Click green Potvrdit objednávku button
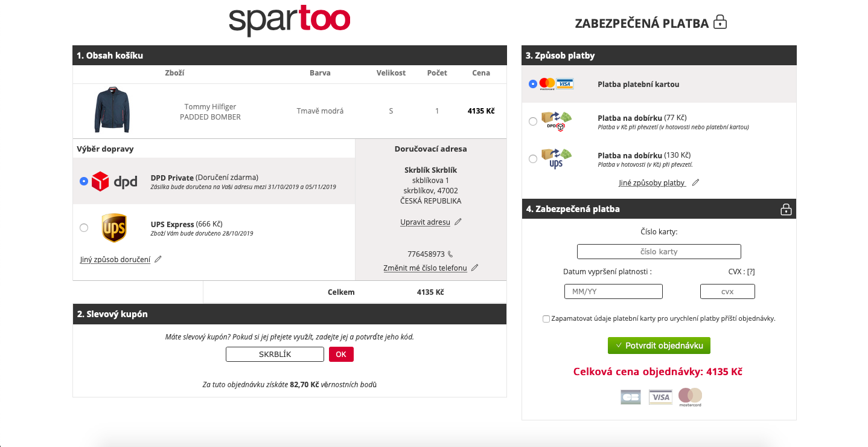 click(659, 346)
